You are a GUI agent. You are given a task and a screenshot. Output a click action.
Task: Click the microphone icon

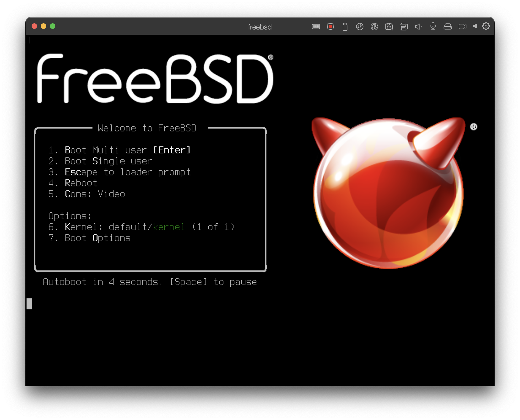[433, 26]
